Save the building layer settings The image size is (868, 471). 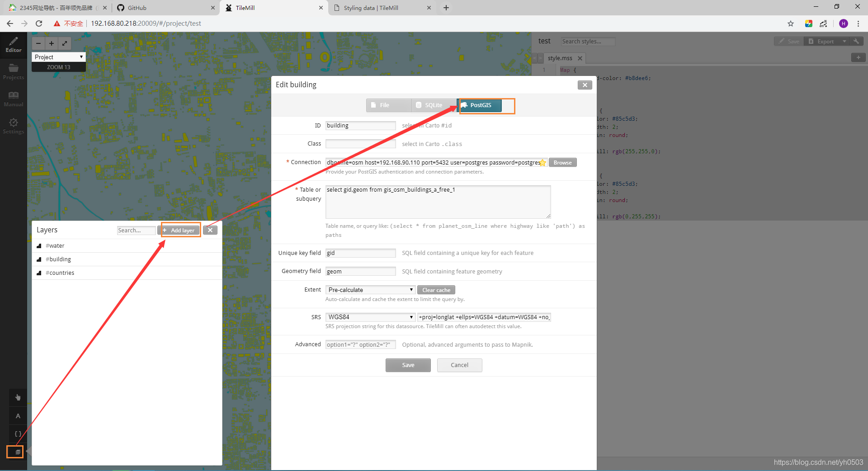[408, 365]
